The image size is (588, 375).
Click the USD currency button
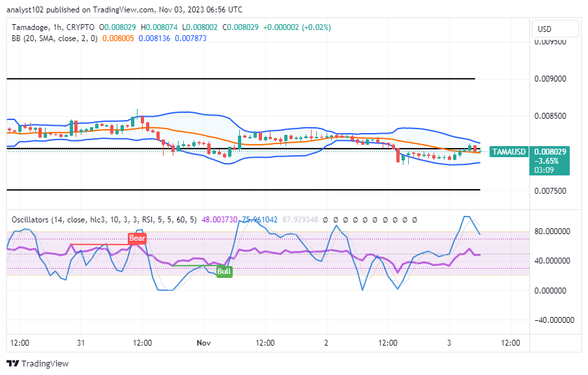(555, 29)
